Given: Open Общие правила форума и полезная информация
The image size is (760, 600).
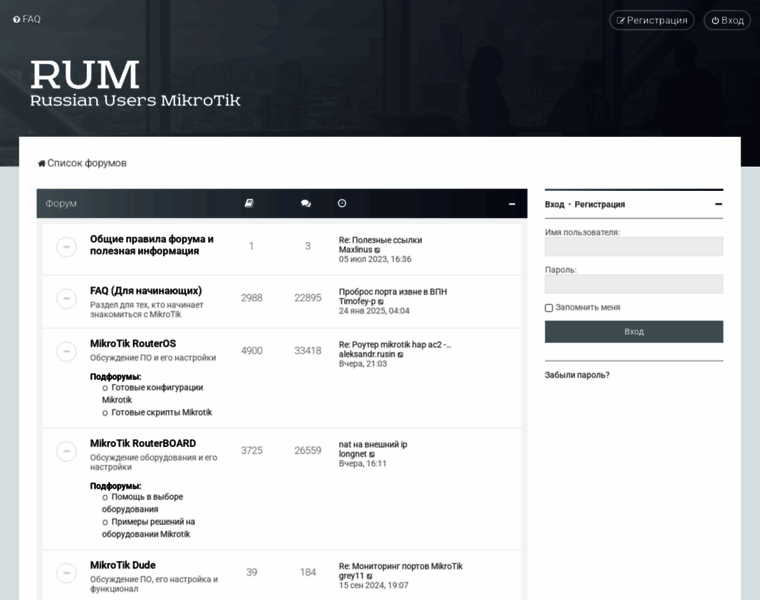Looking at the screenshot, I should point(152,245).
